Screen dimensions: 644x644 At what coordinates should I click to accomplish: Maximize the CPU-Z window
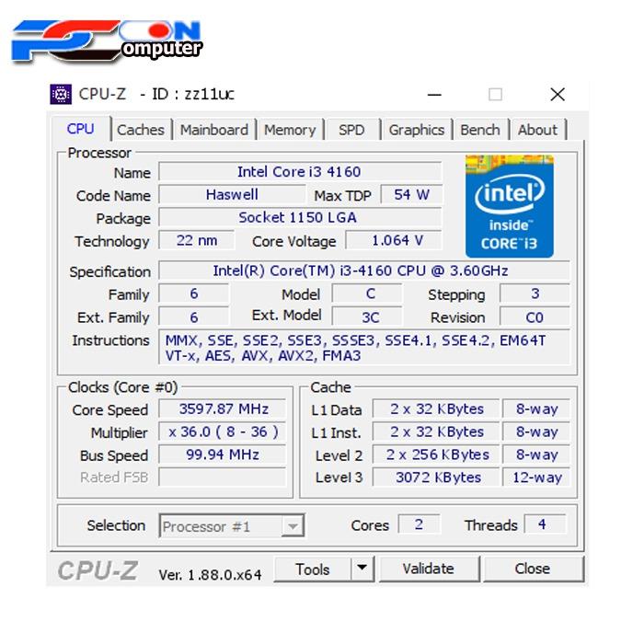point(495,94)
